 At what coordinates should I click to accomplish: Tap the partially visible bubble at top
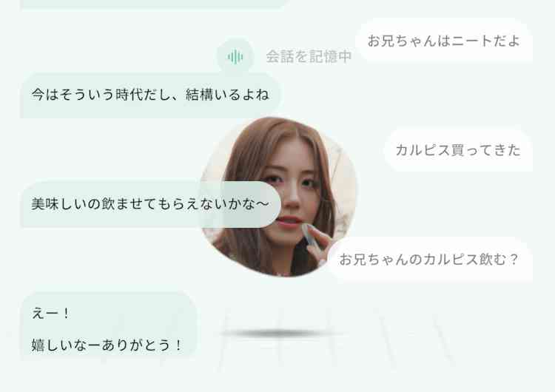152,4
